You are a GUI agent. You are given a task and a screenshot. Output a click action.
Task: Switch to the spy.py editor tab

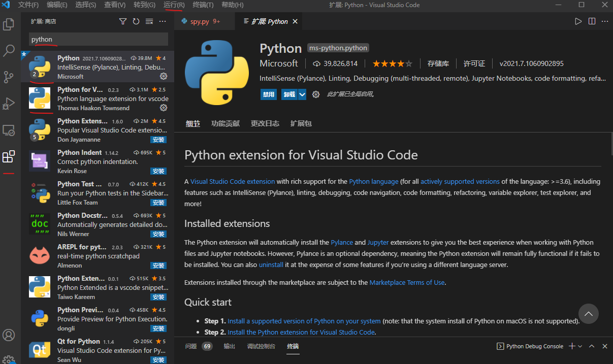(x=200, y=21)
